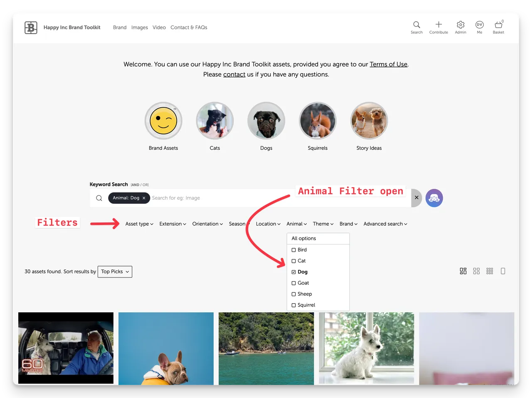Select the large mosaic grid view icon
Image resolution: width=532 pixels, height=398 pixels.
pyautogui.click(x=463, y=271)
